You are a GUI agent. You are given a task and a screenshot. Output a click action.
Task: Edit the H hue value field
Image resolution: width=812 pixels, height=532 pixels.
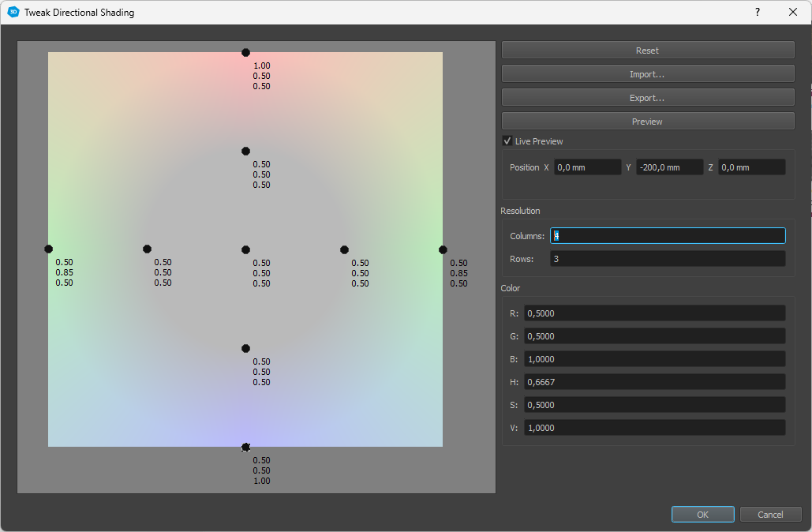pyautogui.click(x=654, y=382)
